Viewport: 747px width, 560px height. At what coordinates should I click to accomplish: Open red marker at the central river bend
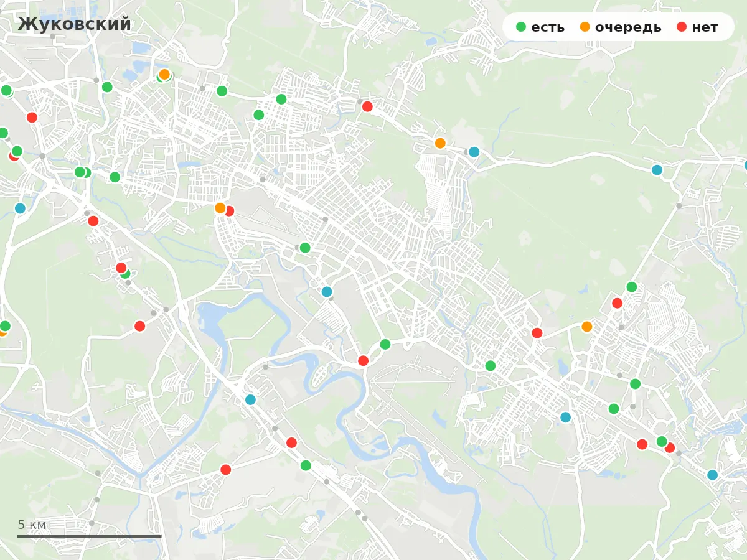(x=363, y=360)
